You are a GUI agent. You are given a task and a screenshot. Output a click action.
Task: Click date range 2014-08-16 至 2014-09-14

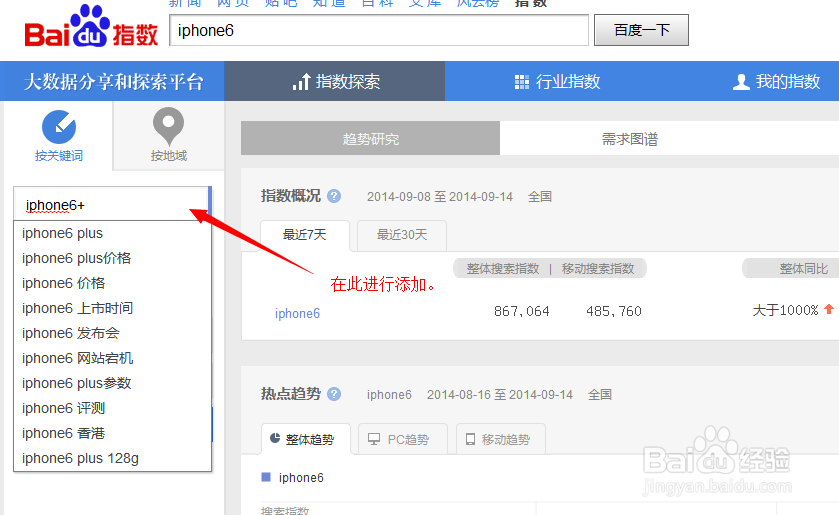click(500, 395)
